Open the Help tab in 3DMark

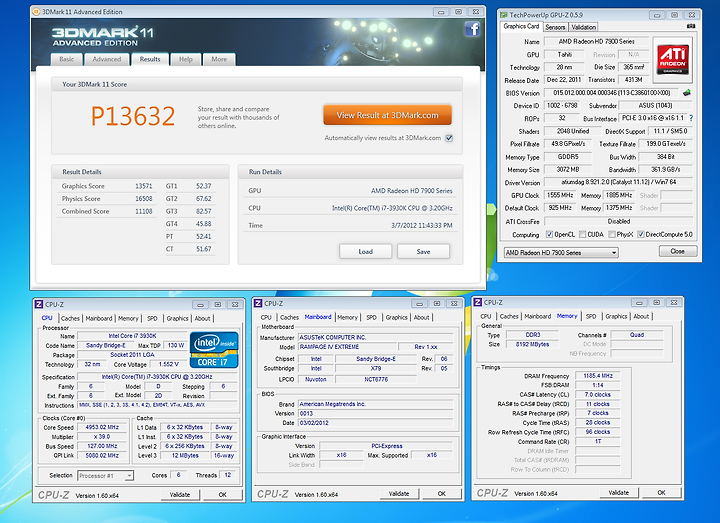coord(186,59)
